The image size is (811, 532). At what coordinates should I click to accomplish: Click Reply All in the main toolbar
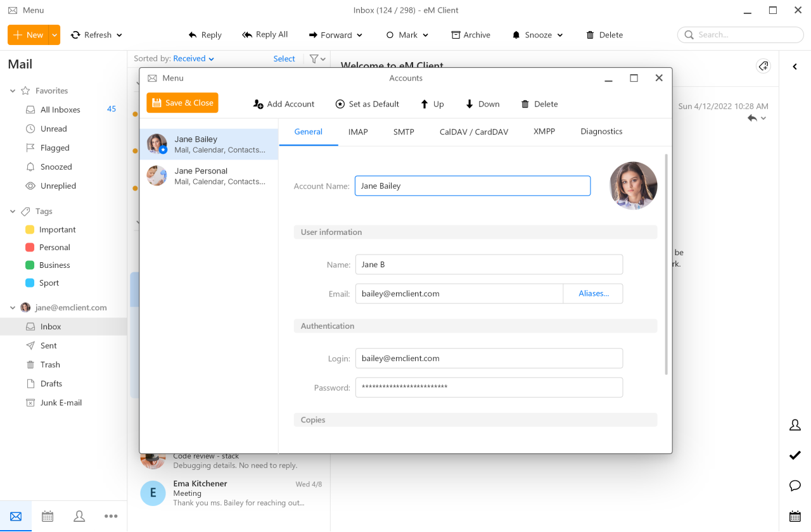click(x=265, y=35)
